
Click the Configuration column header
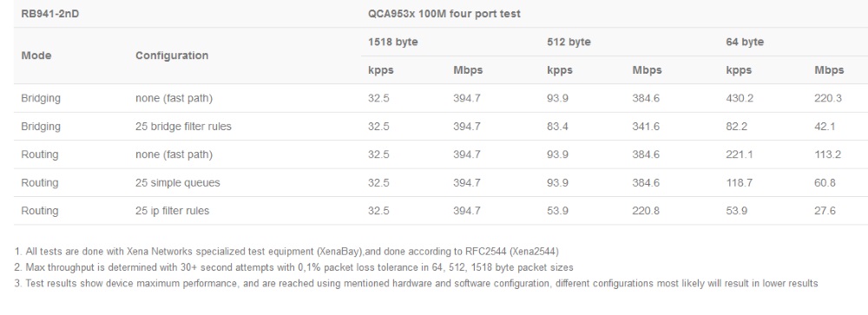coord(172,56)
